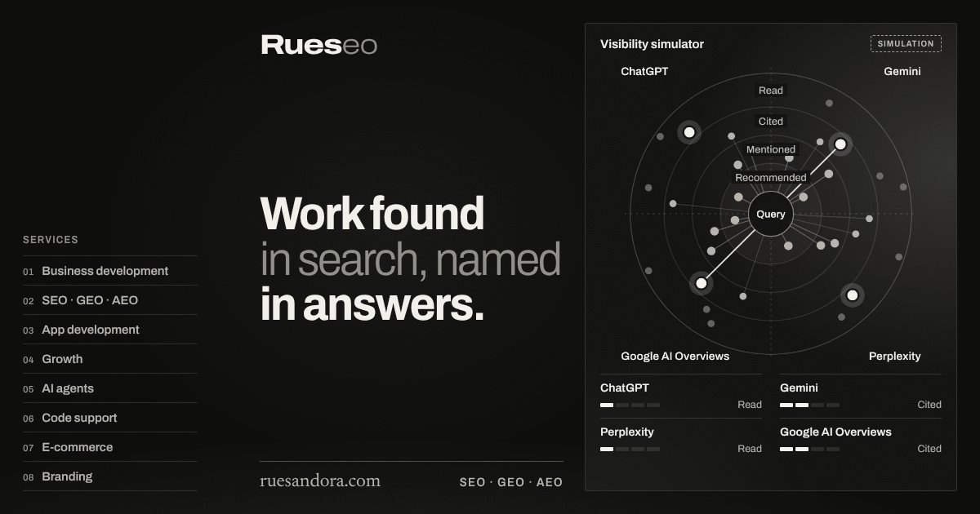Select AI agents in services list
The height and width of the screenshot is (514, 980).
coord(110,388)
